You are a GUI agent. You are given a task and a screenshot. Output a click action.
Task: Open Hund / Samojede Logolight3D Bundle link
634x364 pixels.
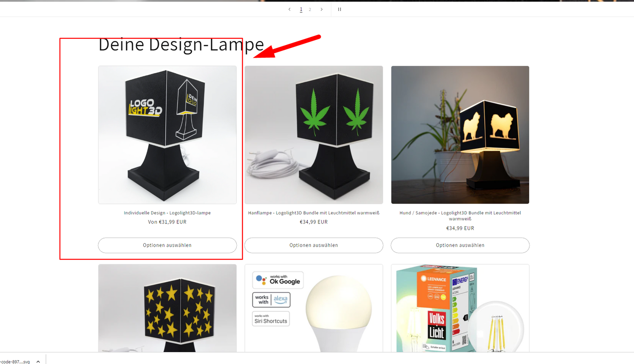click(x=460, y=216)
